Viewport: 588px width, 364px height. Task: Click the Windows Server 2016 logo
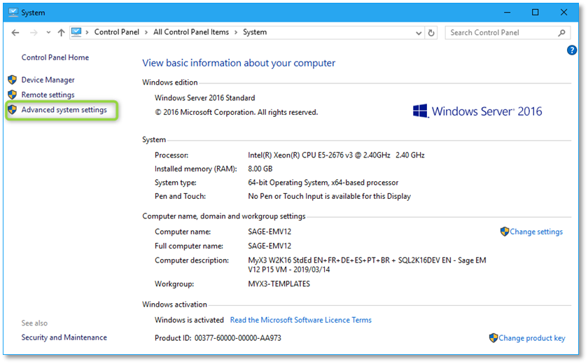point(477,111)
